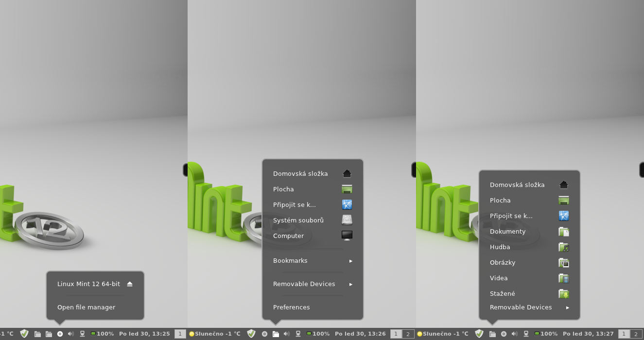Click the network icon in the 13:26 panel
The height and width of the screenshot is (340, 644).
point(298,334)
